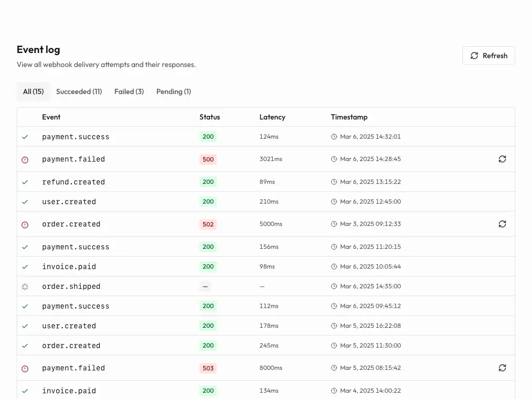532x399 pixels.
Task: Click the red error icon next to order.created
Action: [x=25, y=224]
